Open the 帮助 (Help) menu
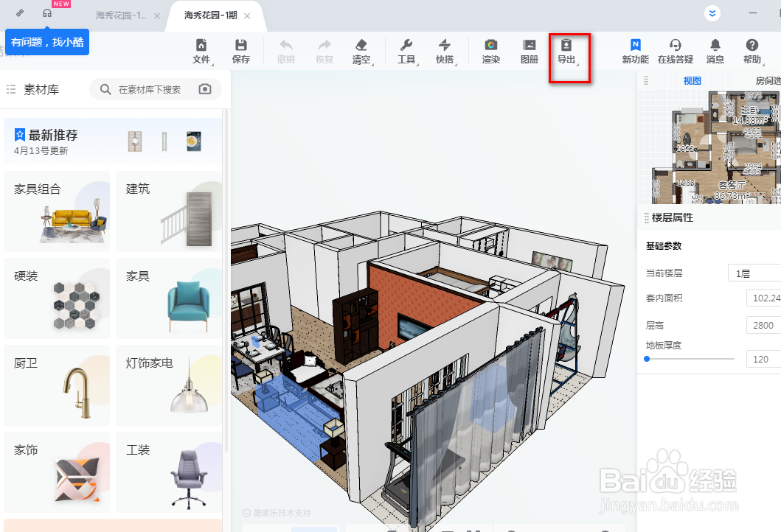Viewport: 781px width, 532px height. [752, 52]
